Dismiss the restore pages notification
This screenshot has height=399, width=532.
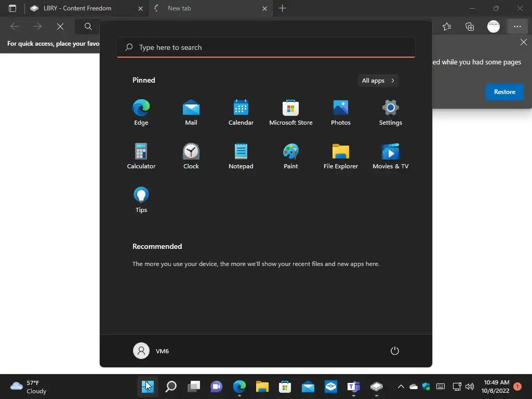point(524,42)
